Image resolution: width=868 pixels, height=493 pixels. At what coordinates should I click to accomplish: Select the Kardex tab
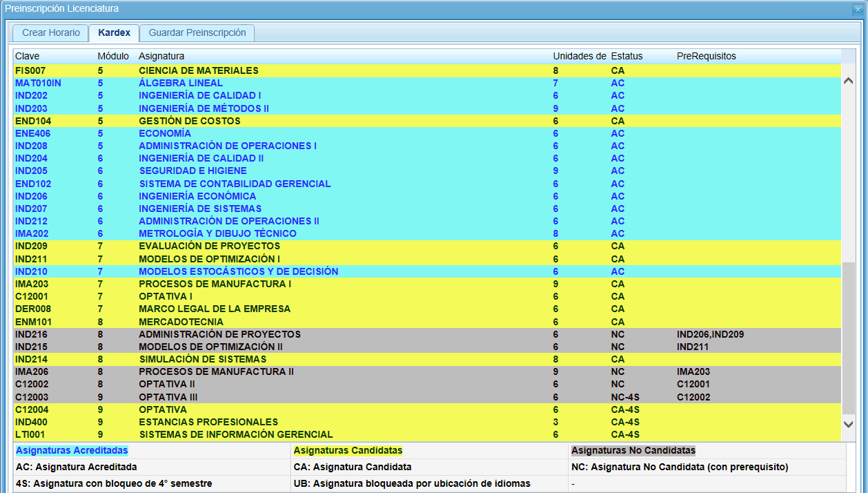113,32
